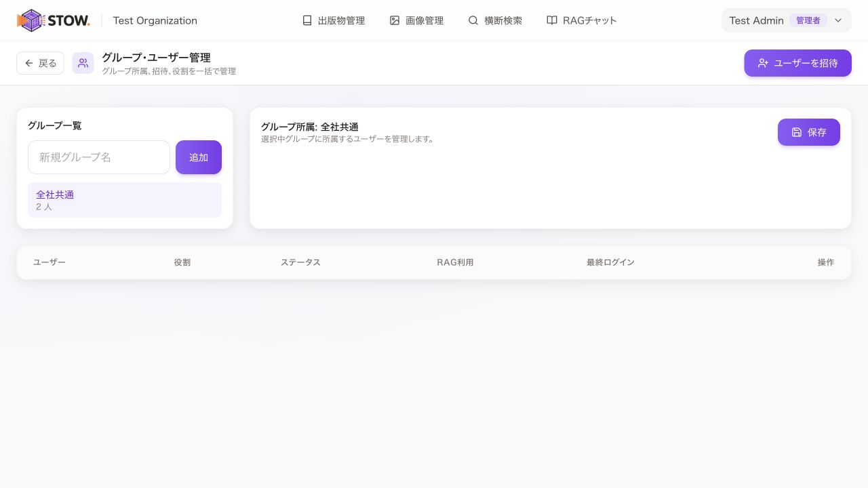The height and width of the screenshot is (488, 868).
Task: Open 横断検索 from the top nav
Action: [495, 20]
